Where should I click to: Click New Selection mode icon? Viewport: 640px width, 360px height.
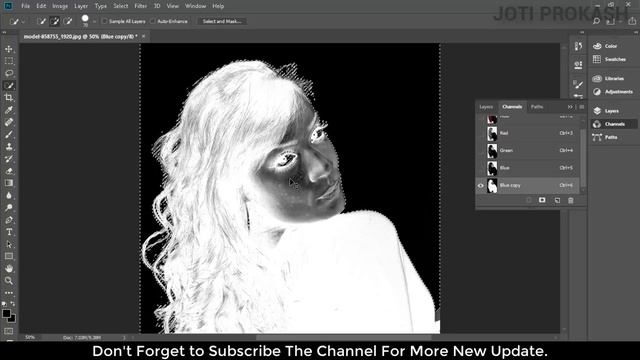(x=41, y=21)
